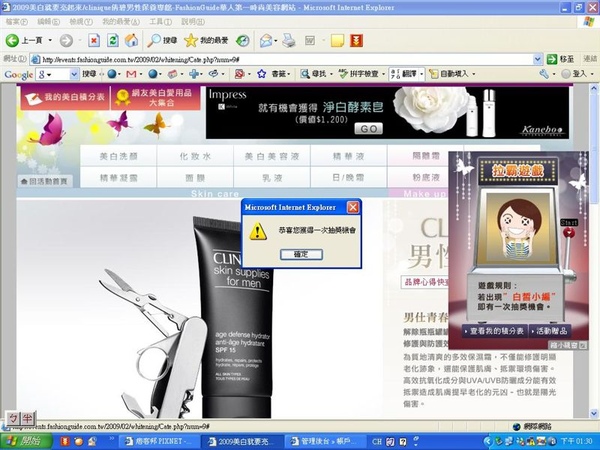Click 查看我的積分表 in slot game panel
The height and width of the screenshot is (450, 600).
point(494,331)
